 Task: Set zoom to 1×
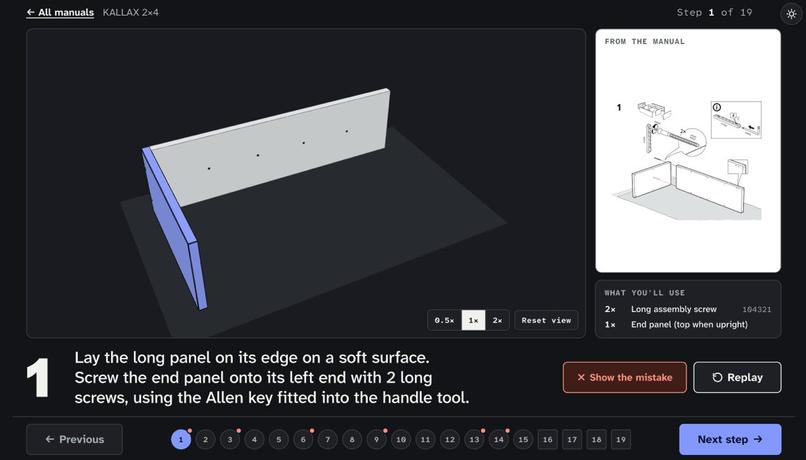point(473,320)
